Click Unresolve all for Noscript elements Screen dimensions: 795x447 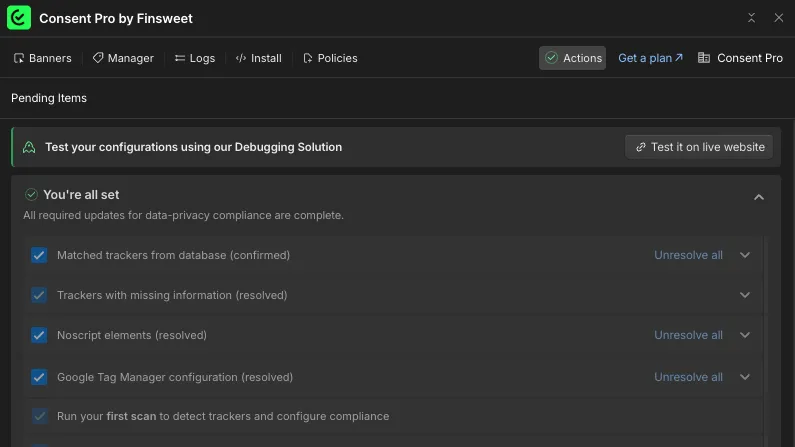[x=688, y=335]
